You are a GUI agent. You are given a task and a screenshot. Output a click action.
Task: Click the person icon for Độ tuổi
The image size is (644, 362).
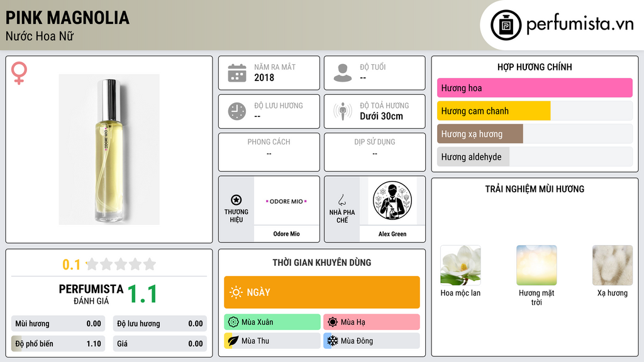pyautogui.click(x=343, y=73)
